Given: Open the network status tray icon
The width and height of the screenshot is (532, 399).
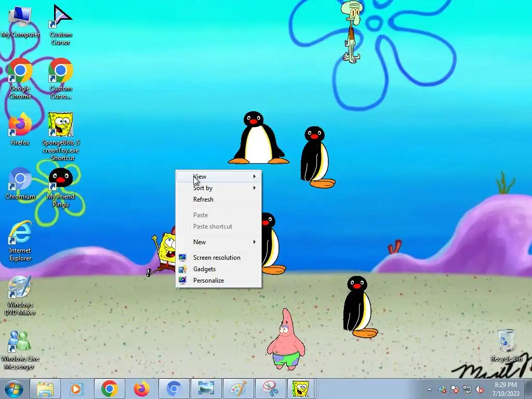Looking at the screenshot, I should 467,389.
